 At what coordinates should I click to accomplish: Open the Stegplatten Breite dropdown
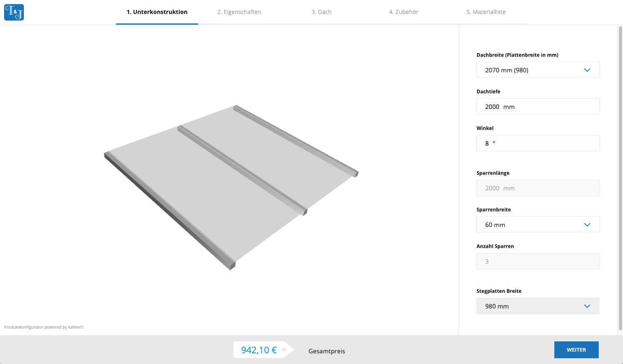coord(538,306)
